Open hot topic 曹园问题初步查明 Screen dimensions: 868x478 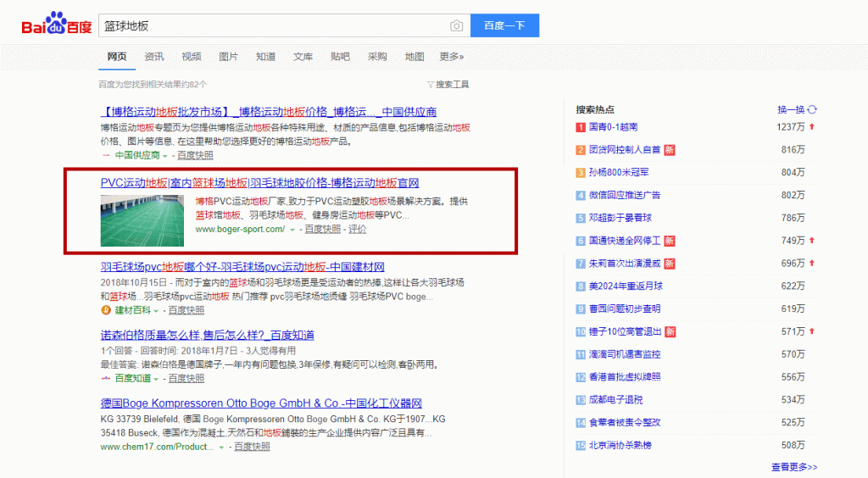[625, 308]
